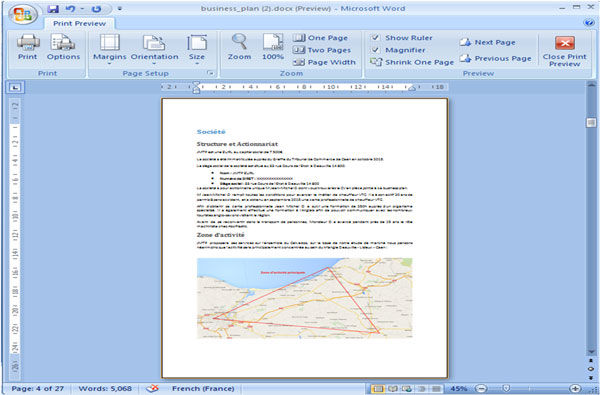
Task: Click Page: 4 of 27 in status bar
Action: (x=38, y=389)
